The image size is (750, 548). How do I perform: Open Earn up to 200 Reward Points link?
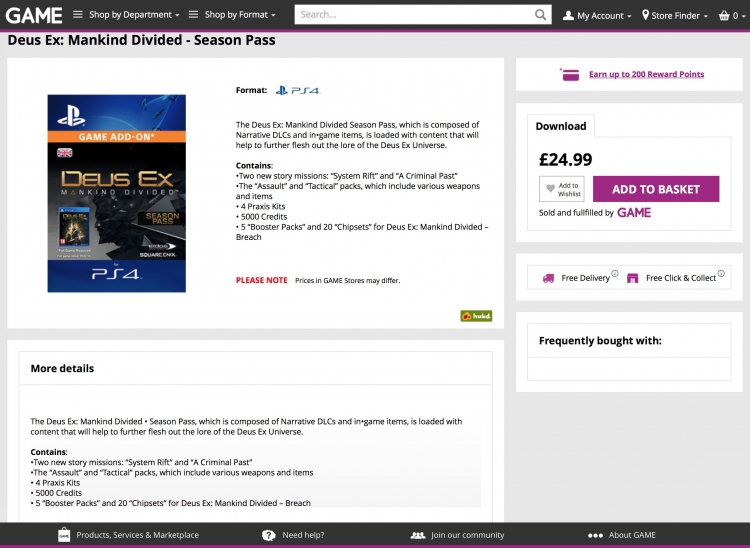coord(646,74)
